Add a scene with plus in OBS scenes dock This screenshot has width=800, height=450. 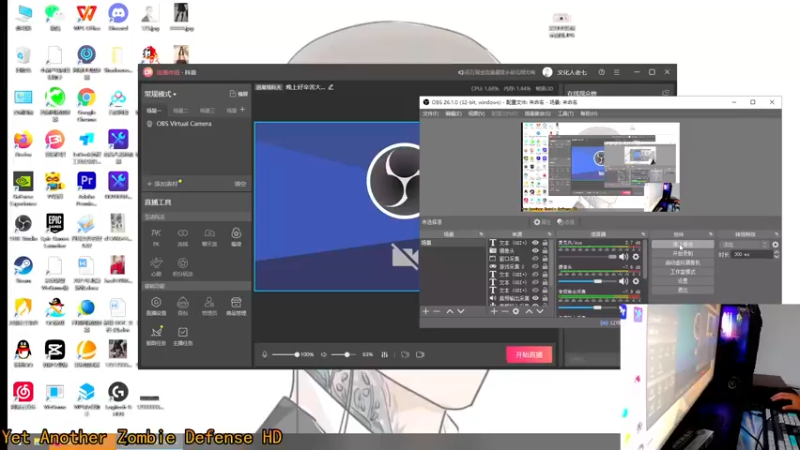pyautogui.click(x=426, y=311)
